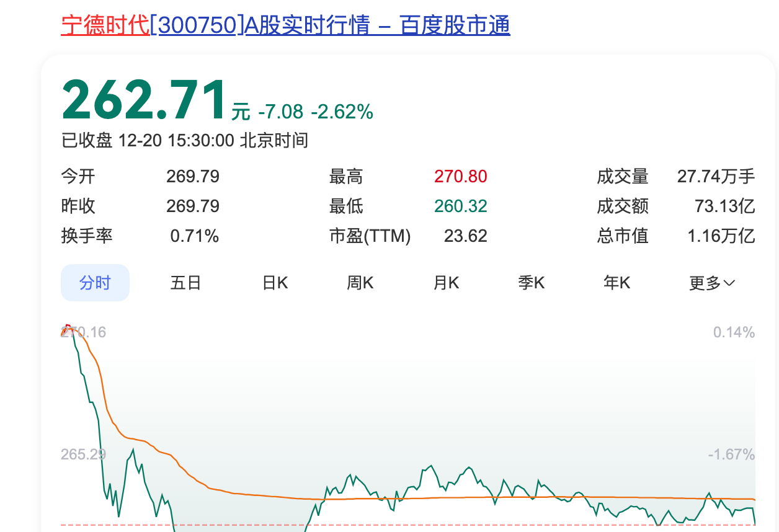View the 年K chart tab
This screenshot has width=779, height=532.
617,283
